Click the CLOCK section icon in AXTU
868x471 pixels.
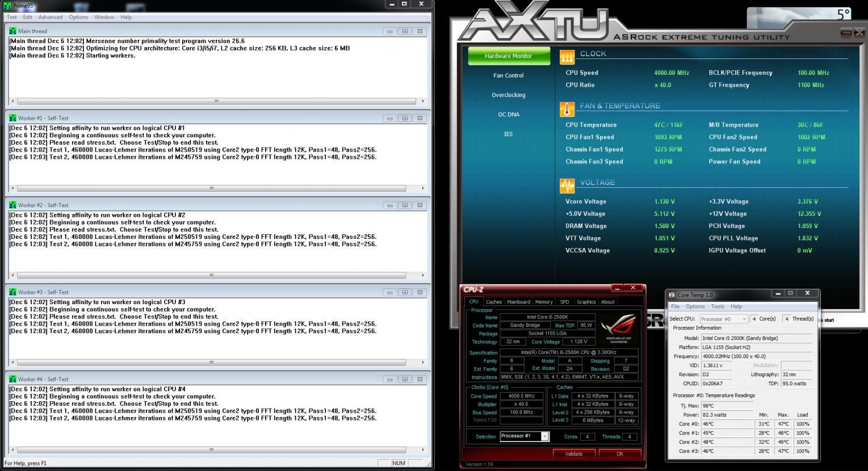(x=567, y=56)
